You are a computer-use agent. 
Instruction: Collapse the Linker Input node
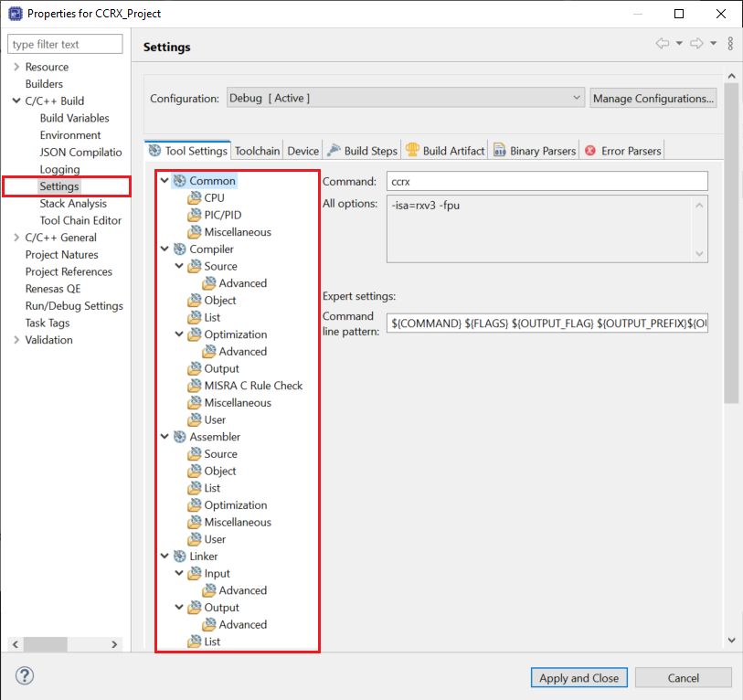179,572
